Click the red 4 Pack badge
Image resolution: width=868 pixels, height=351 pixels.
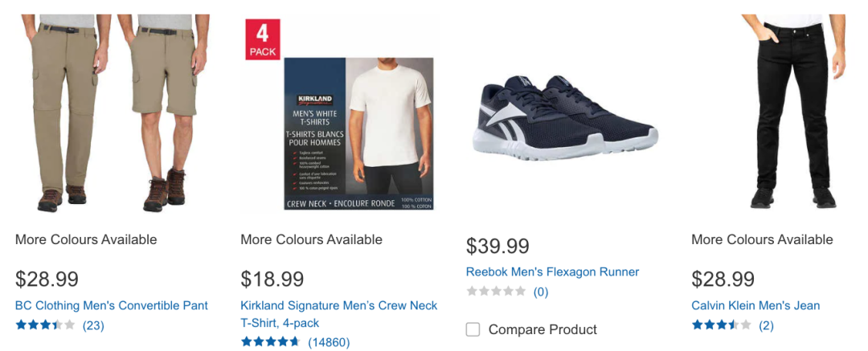[262, 39]
